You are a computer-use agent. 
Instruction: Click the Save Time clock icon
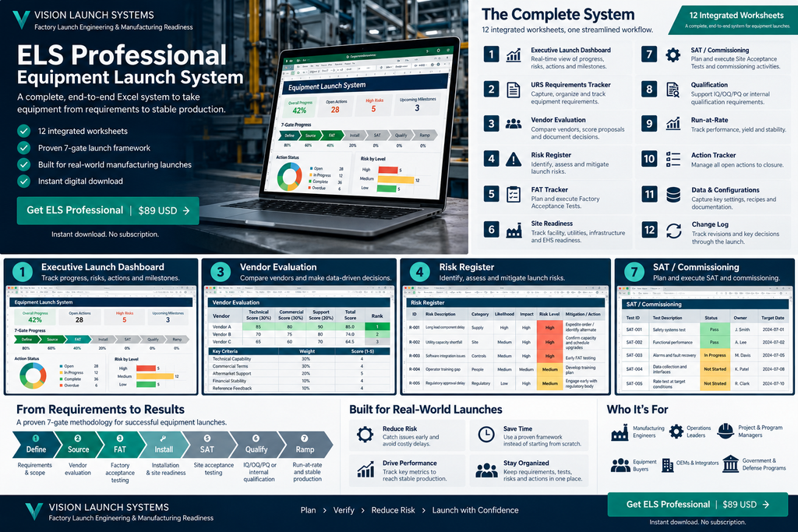(486, 435)
